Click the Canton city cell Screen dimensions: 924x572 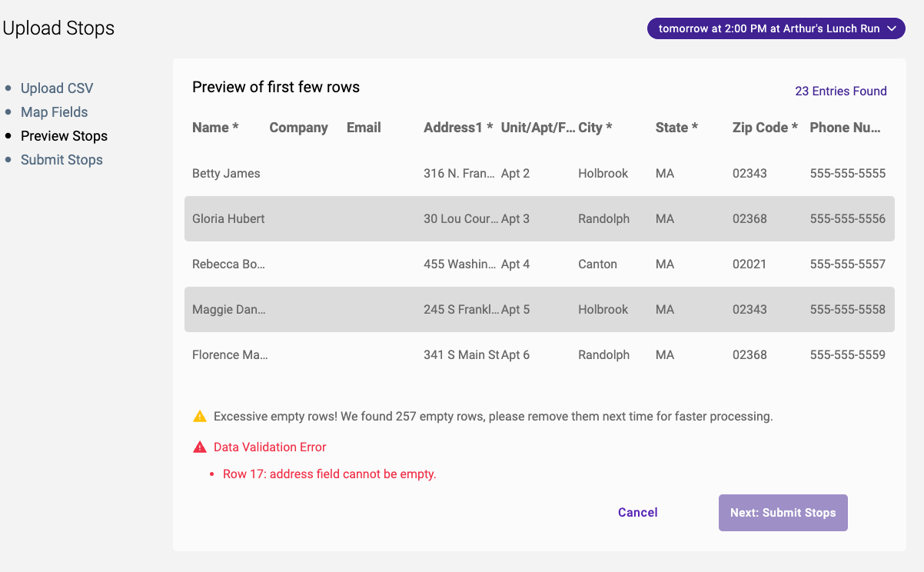coord(597,264)
